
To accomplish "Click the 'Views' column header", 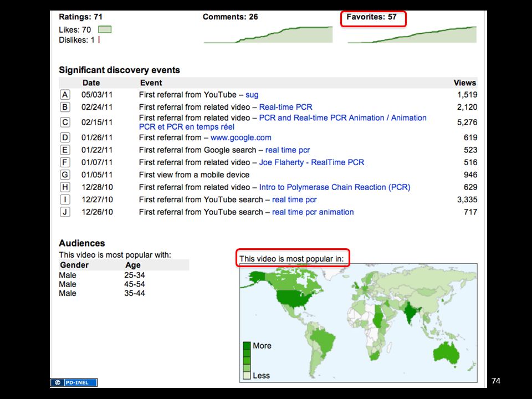I will (x=465, y=83).
